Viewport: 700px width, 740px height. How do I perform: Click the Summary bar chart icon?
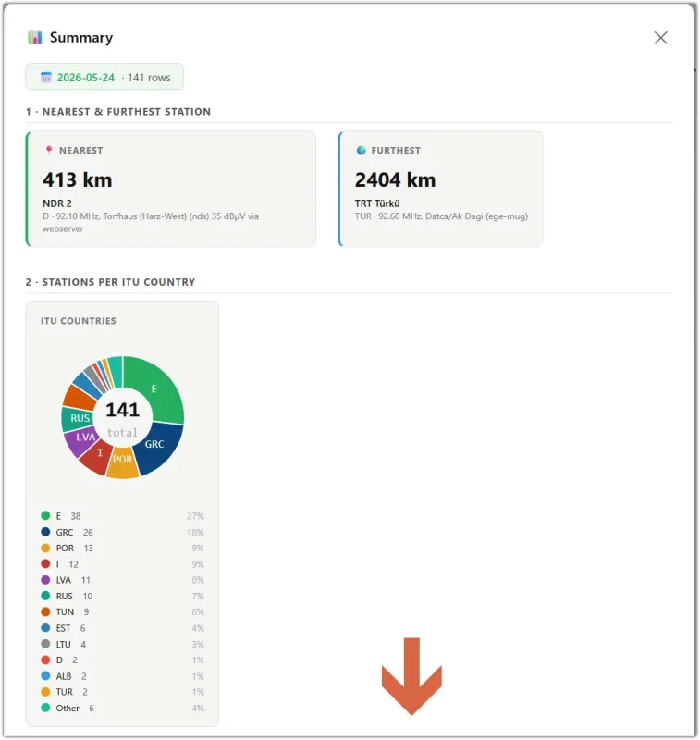coord(35,37)
